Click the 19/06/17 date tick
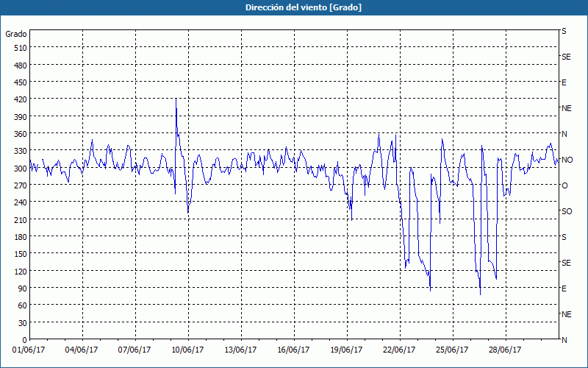The width and height of the screenshot is (588, 368). (346, 350)
